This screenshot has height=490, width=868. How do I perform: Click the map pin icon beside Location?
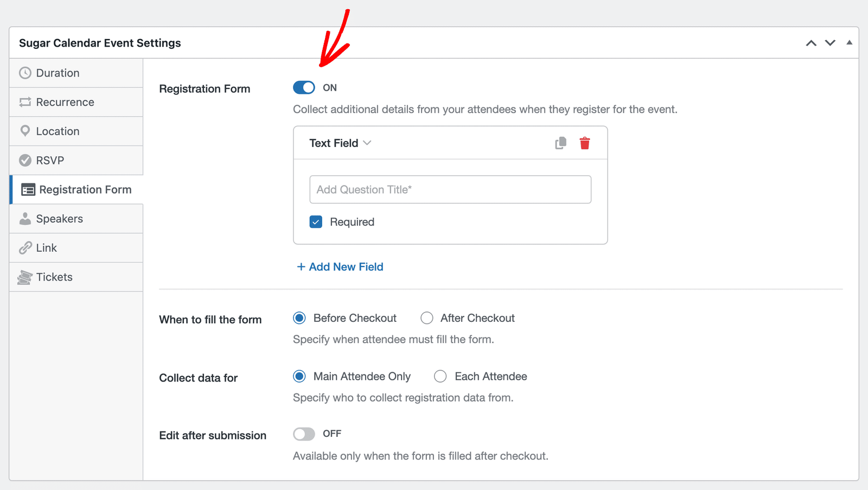pyautogui.click(x=25, y=131)
